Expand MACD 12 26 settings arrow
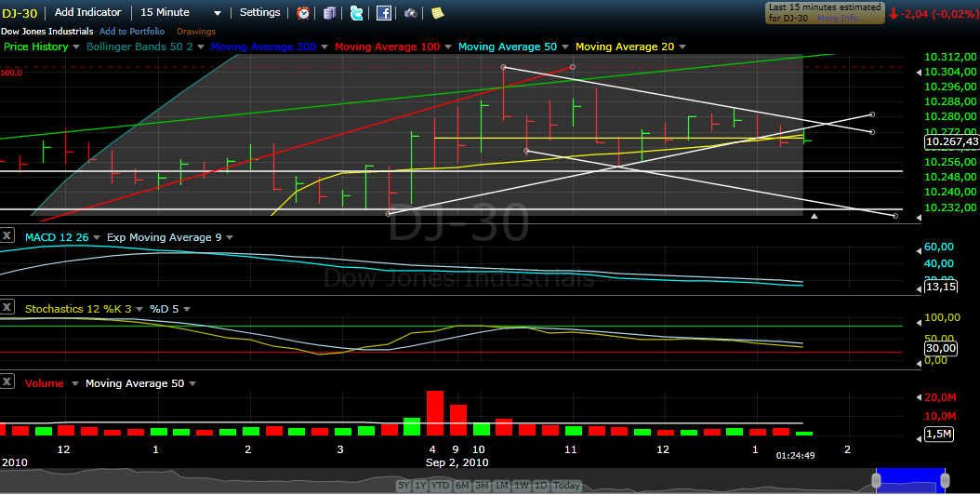 [97, 238]
